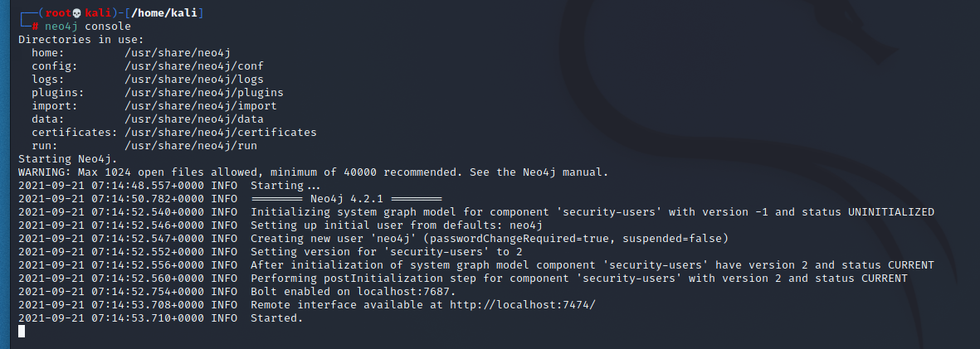This screenshot has width=980, height=349.
Task: Click the UNINITIALIZED status word
Action: click(890, 211)
